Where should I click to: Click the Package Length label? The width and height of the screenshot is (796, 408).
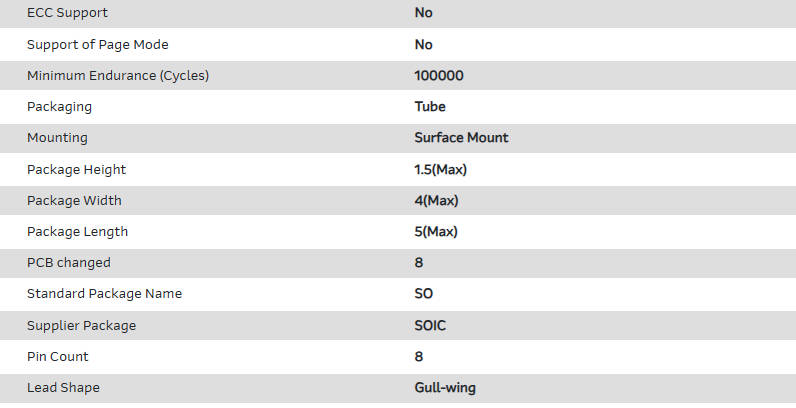[77, 231]
